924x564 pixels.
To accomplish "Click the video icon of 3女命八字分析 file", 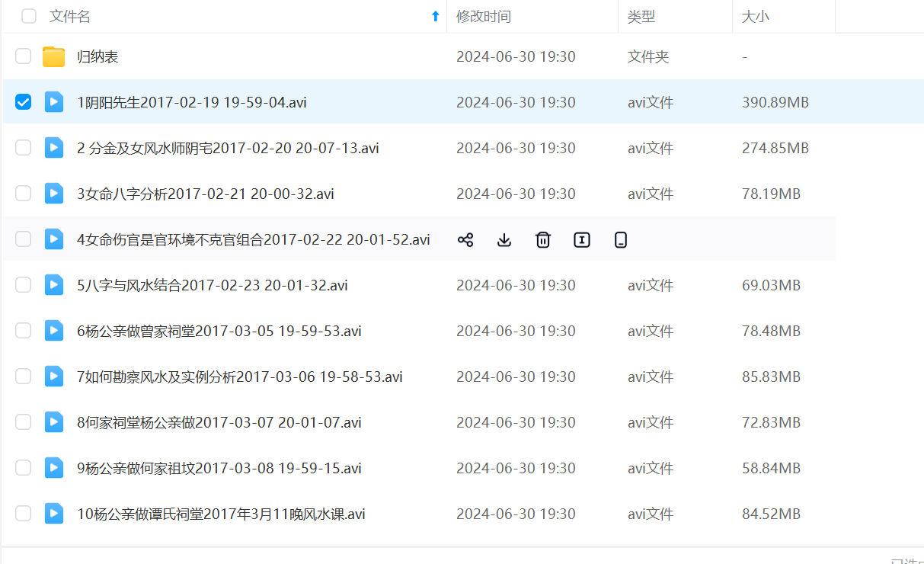I will pos(53,194).
